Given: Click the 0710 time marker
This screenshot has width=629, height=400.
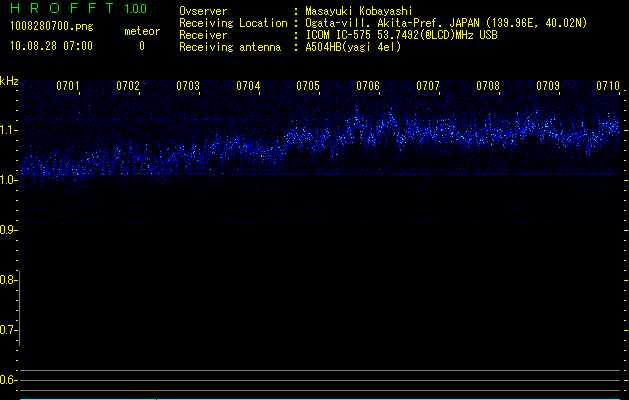Looking at the screenshot, I should coord(608,87).
